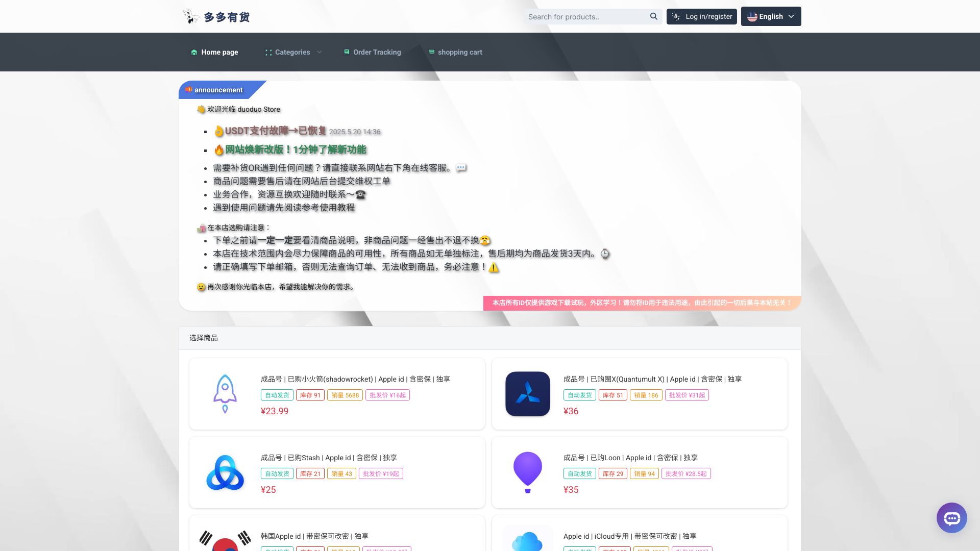Click the Log in/register button
This screenshot has width=980, height=551.
coord(701,16)
